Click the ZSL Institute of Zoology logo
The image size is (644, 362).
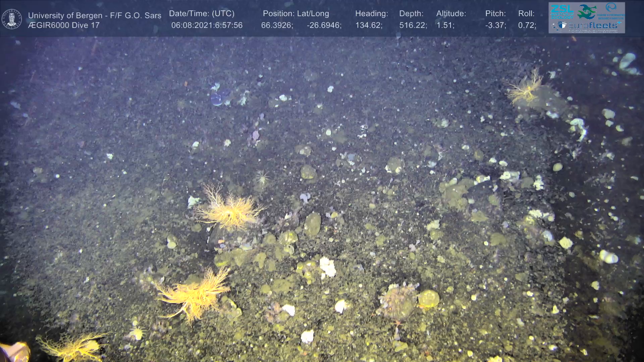point(562,11)
